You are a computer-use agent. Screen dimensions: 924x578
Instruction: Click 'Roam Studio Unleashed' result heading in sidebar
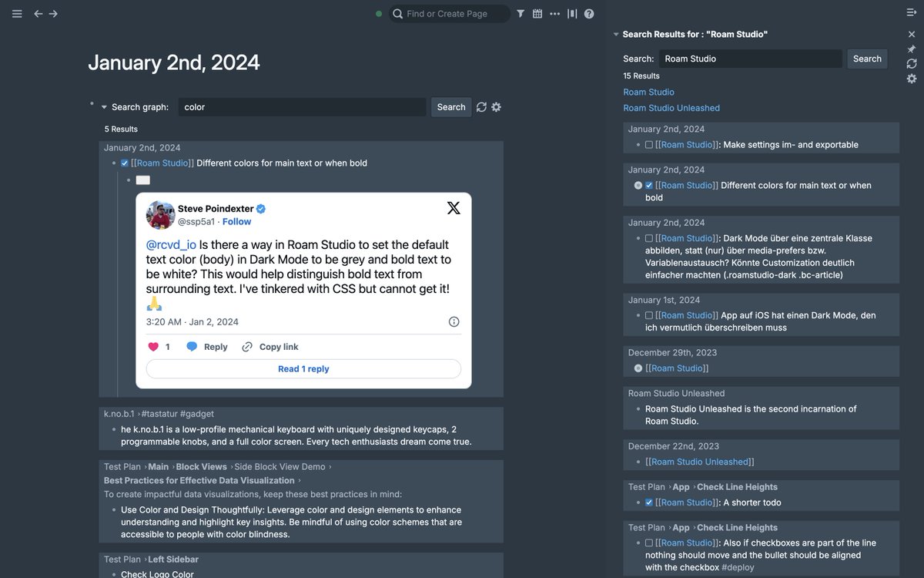[676, 394]
